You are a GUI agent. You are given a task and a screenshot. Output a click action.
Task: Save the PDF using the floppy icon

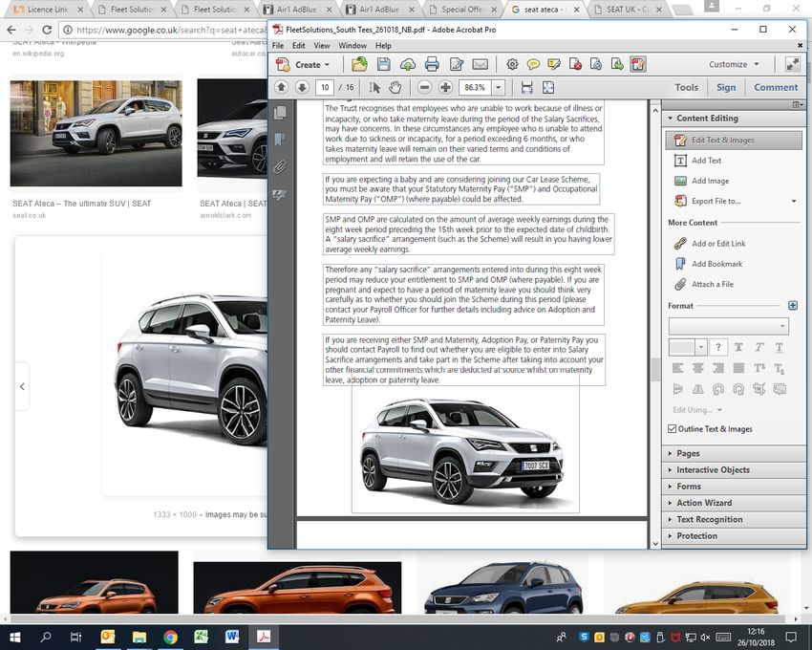tap(383, 64)
